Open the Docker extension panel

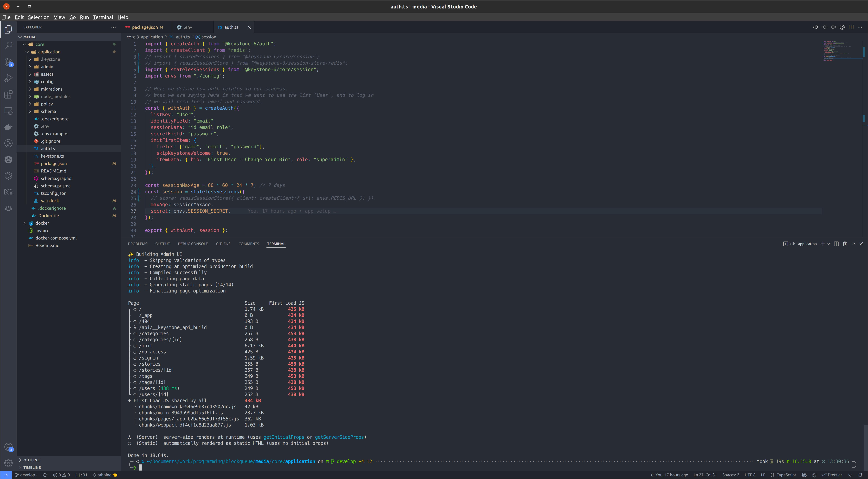click(x=8, y=127)
